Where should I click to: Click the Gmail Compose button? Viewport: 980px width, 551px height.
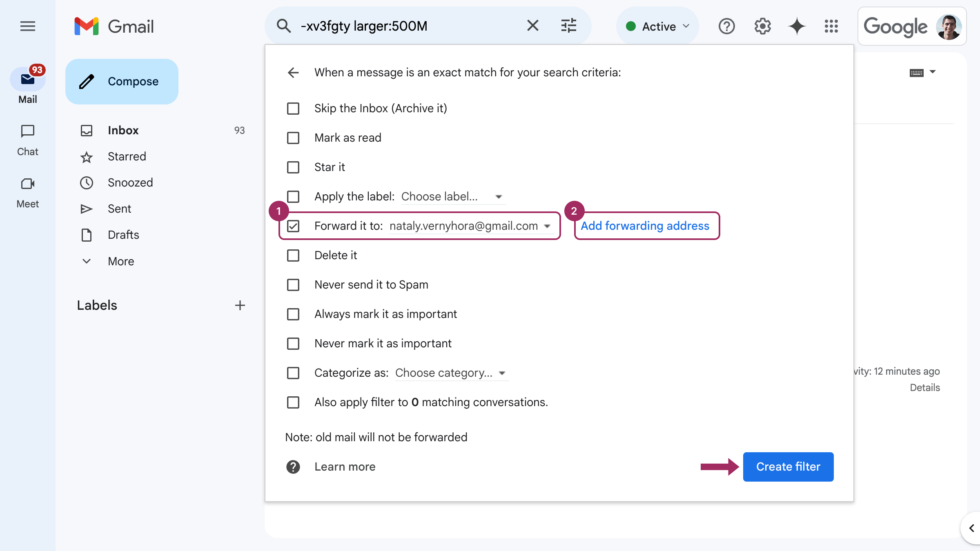point(122,81)
